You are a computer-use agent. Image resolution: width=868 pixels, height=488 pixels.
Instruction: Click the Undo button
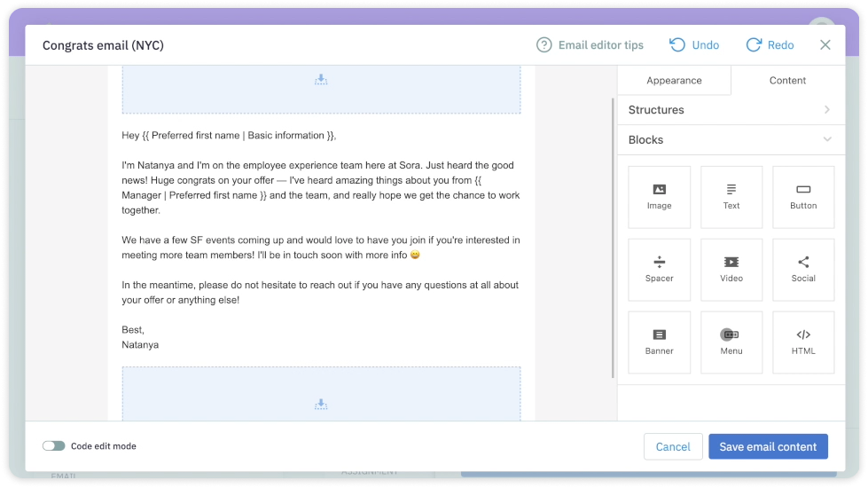click(694, 45)
